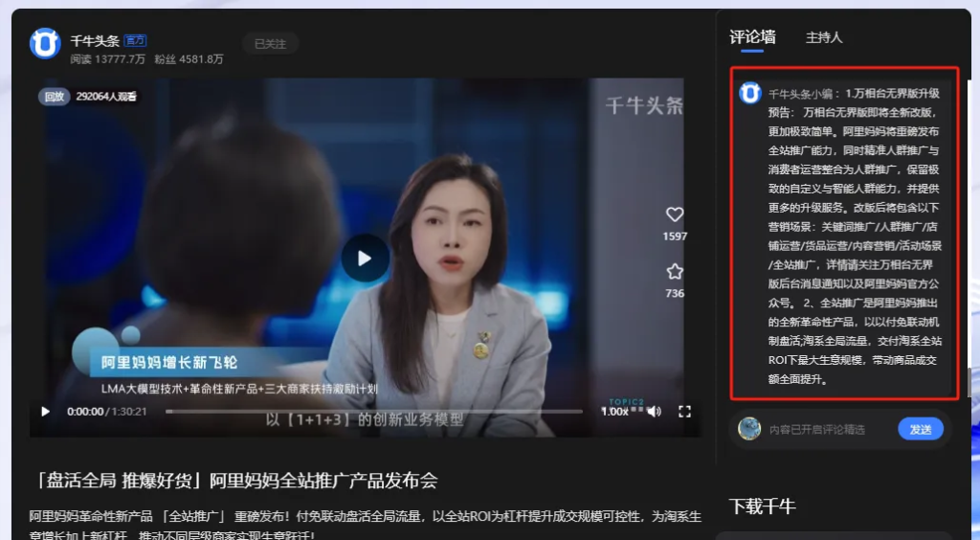980x540 pixels.
Task: Click the 736 favorite count
Action: click(x=675, y=293)
